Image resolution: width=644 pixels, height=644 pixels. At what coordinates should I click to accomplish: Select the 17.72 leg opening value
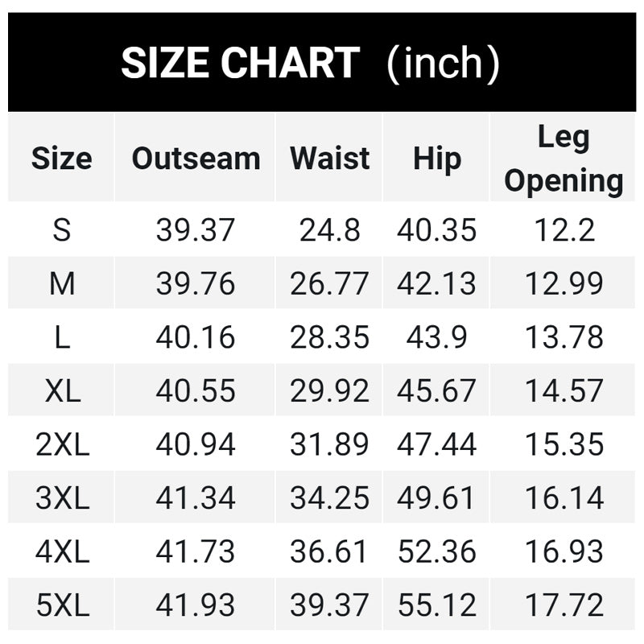(x=563, y=605)
